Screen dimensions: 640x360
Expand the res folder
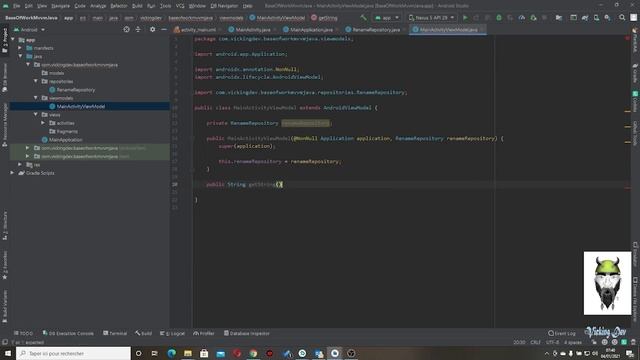coord(20,164)
